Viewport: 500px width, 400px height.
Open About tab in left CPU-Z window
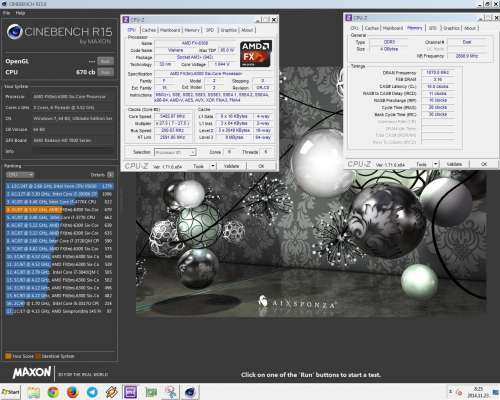(247, 30)
